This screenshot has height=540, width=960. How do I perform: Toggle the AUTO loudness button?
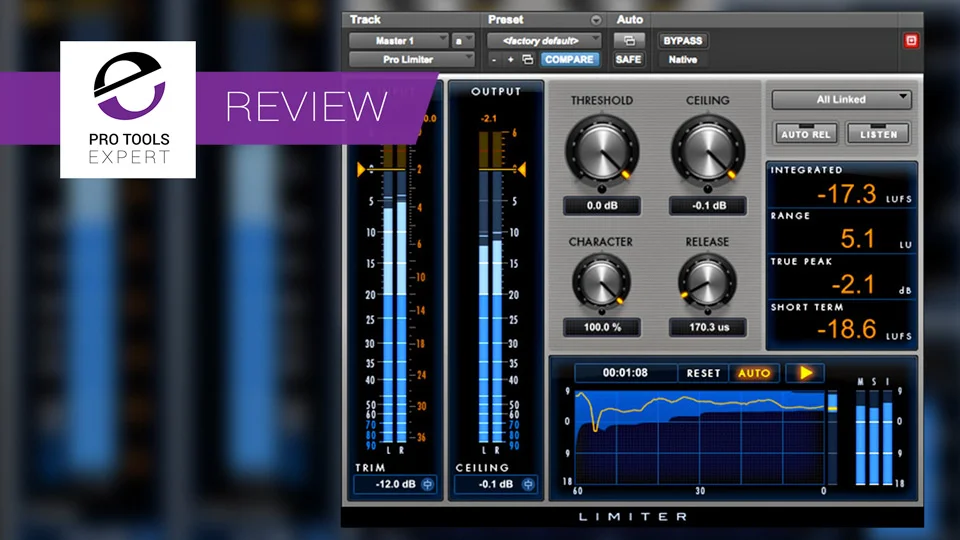coord(754,373)
